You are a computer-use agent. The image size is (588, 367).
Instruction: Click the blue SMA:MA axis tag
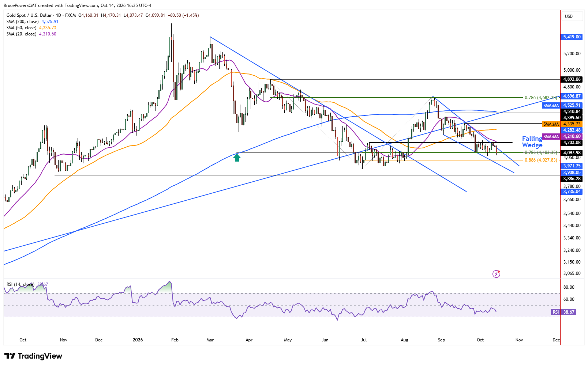[x=551, y=106]
